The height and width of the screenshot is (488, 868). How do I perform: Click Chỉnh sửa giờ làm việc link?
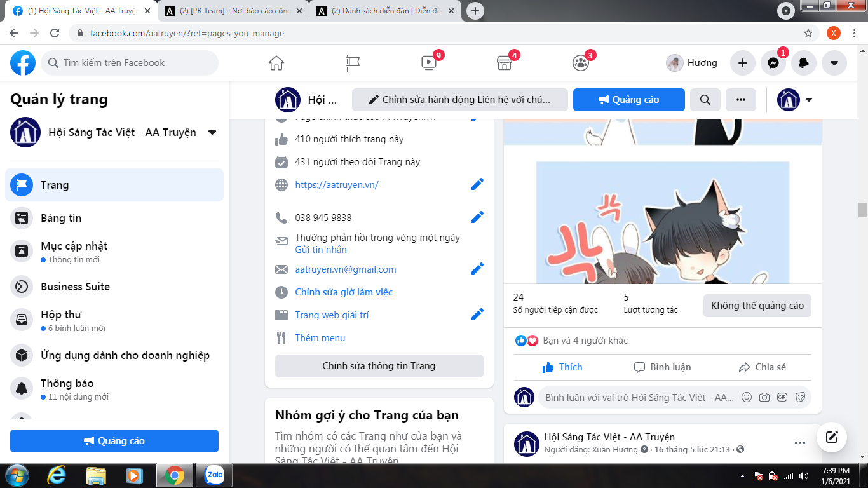click(344, 292)
